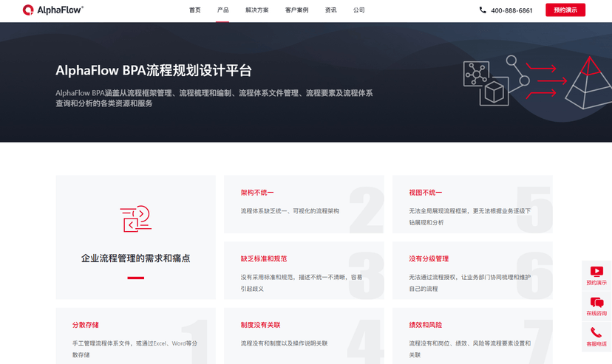612x364 pixels.
Task: Click the cube and network graphic in banner
Action: click(486, 83)
